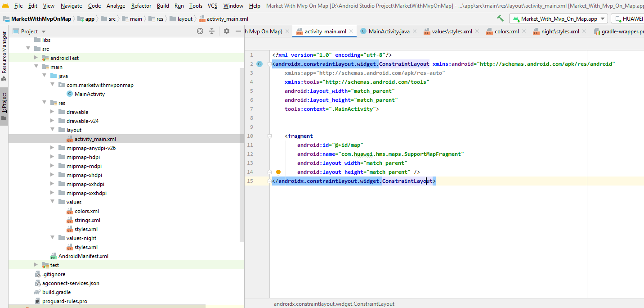Screen dimensions: 644x308
Task: Open the Refactor menu
Action: click(x=141, y=5)
